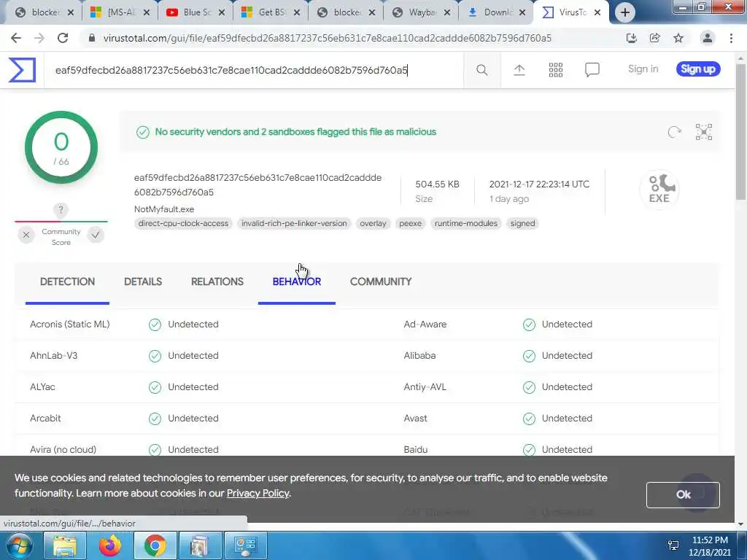Click the Antiy-AVL vendor name
Image resolution: width=747 pixels, height=560 pixels.
tap(425, 387)
